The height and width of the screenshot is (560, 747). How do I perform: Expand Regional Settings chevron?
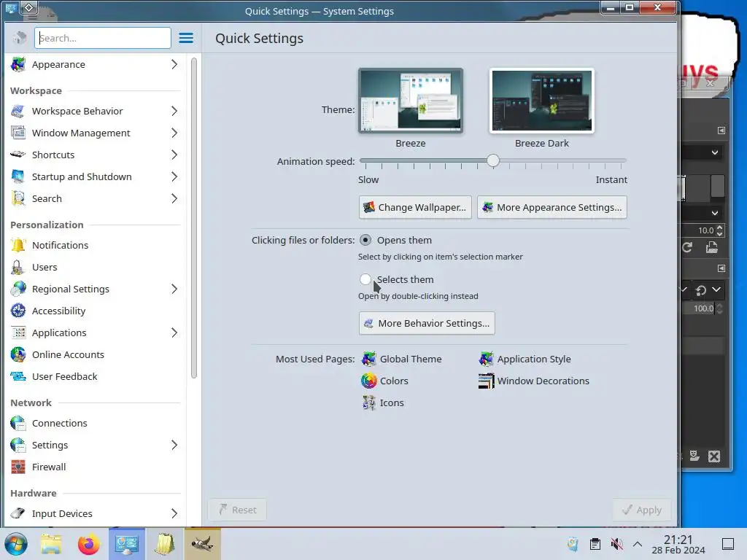174,289
